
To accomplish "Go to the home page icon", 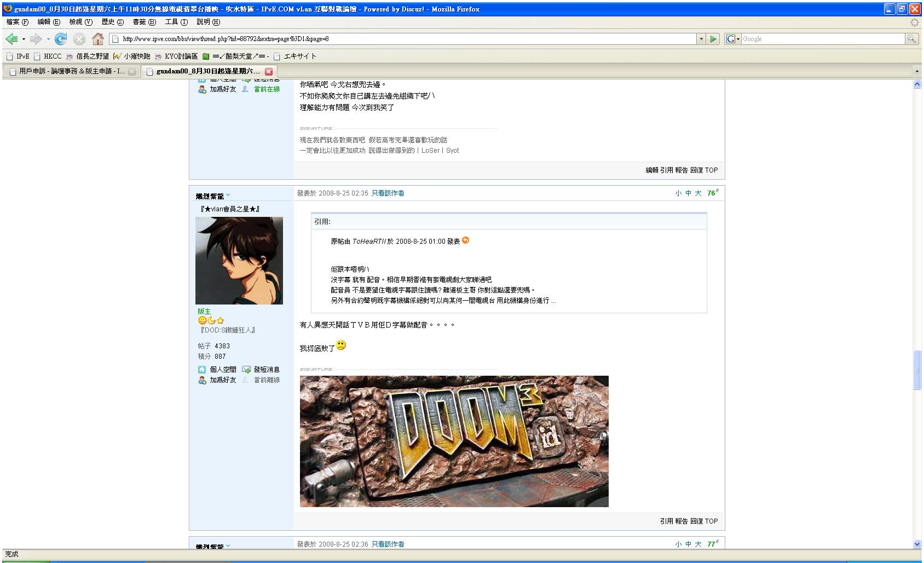I will click(x=98, y=39).
